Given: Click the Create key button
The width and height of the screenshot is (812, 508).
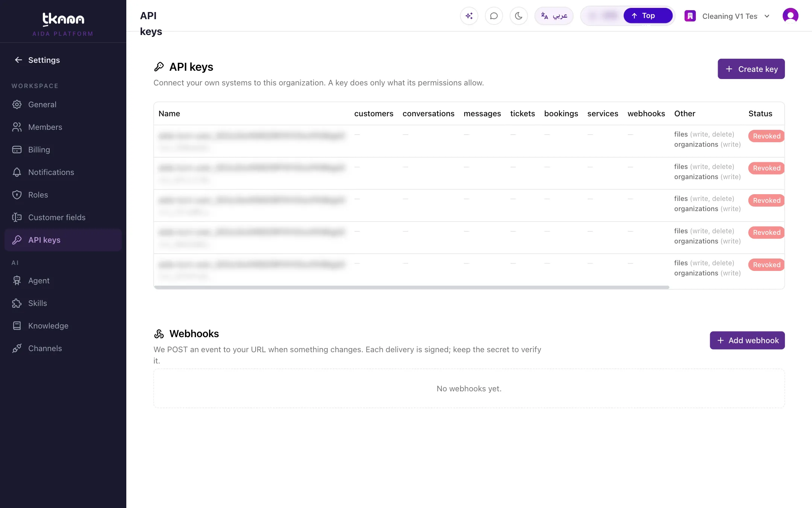Looking at the screenshot, I should pyautogui.click(x=751, y=69).
